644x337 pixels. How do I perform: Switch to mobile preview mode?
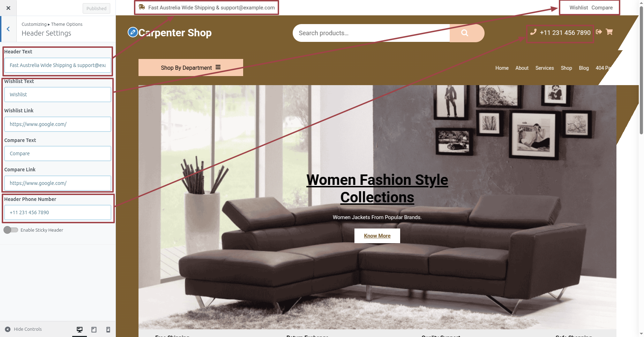pos(108,329)
